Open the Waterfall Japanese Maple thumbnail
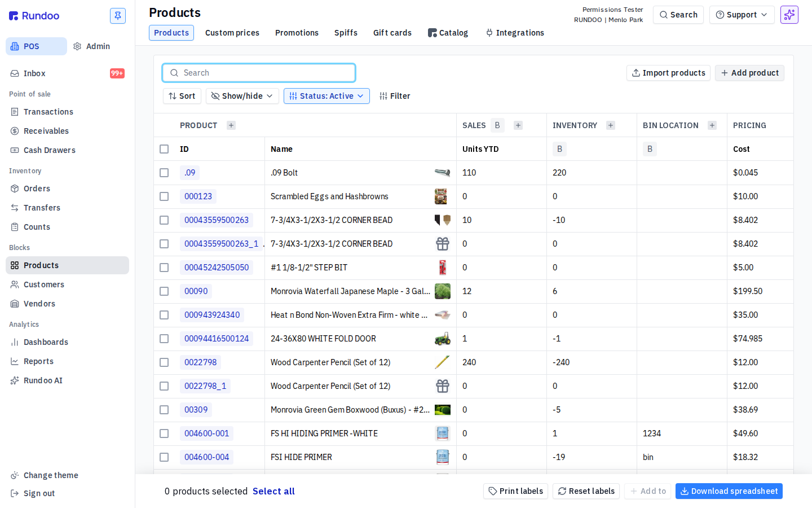This screenshot has height=508, width=812. [443, 291]
